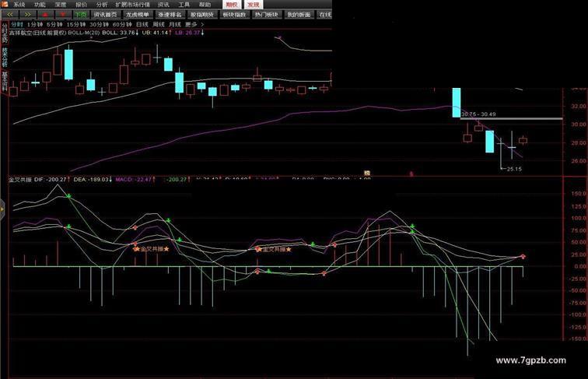Open the 扩展市场行情 menu
588x379 pixels.
(132, 5)
